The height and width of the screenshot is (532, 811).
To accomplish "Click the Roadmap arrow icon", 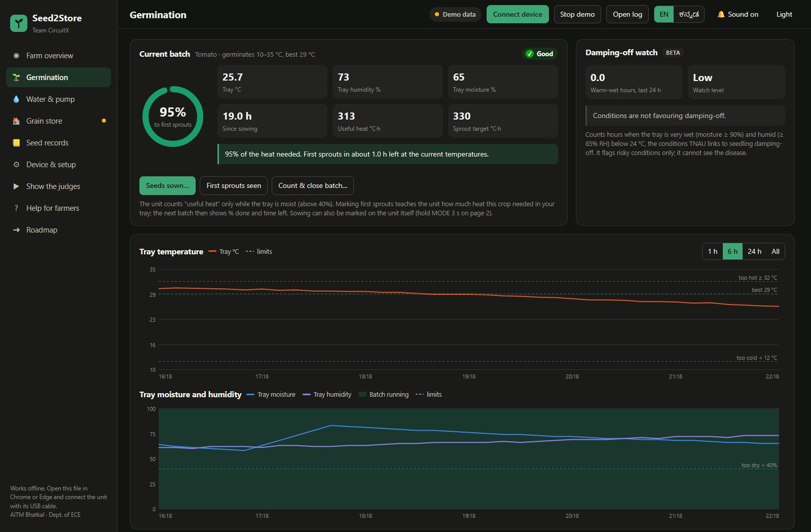I will [x=16, y=230].
